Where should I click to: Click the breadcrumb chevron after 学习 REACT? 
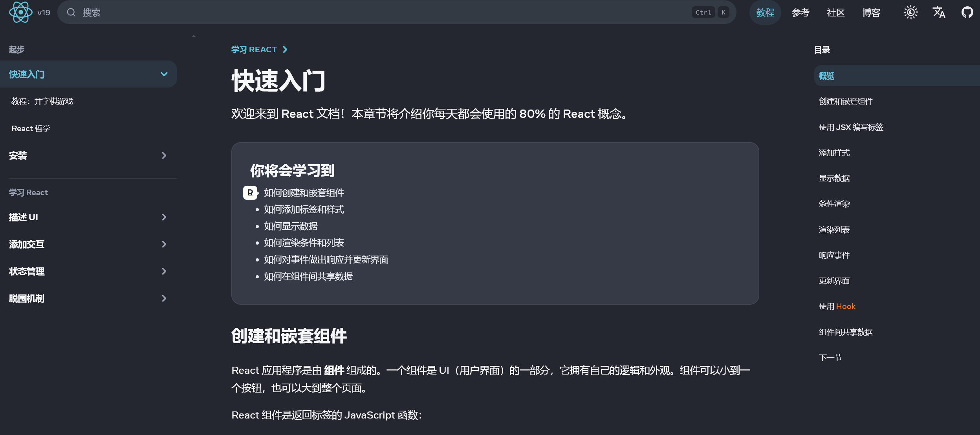click(285, 49)
